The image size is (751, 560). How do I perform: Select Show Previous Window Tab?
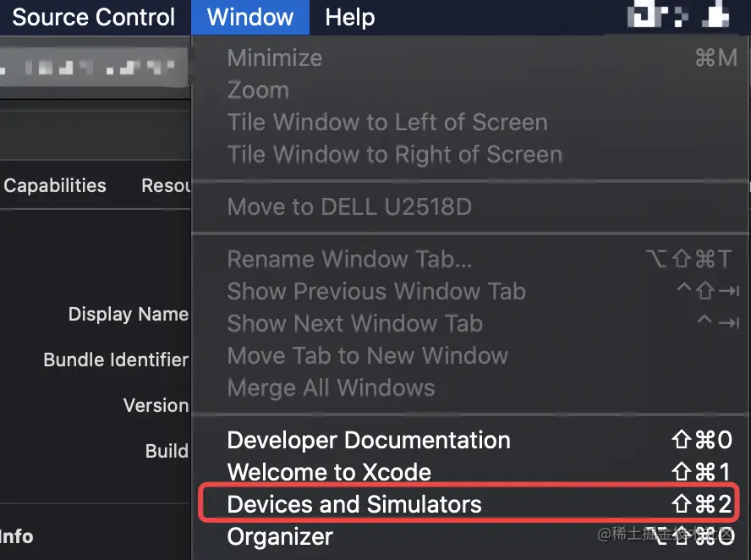[471, 291]
